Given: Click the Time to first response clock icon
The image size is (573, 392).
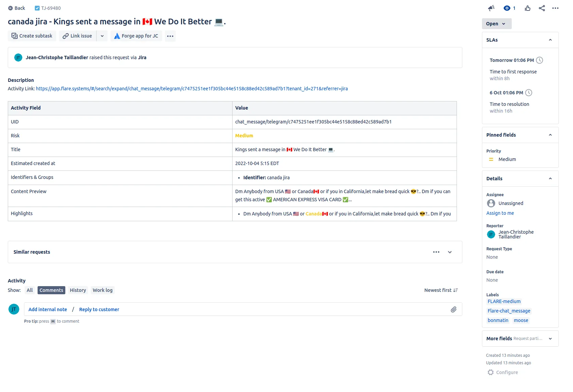Looking at the screenshot, I should coord(539,60).
